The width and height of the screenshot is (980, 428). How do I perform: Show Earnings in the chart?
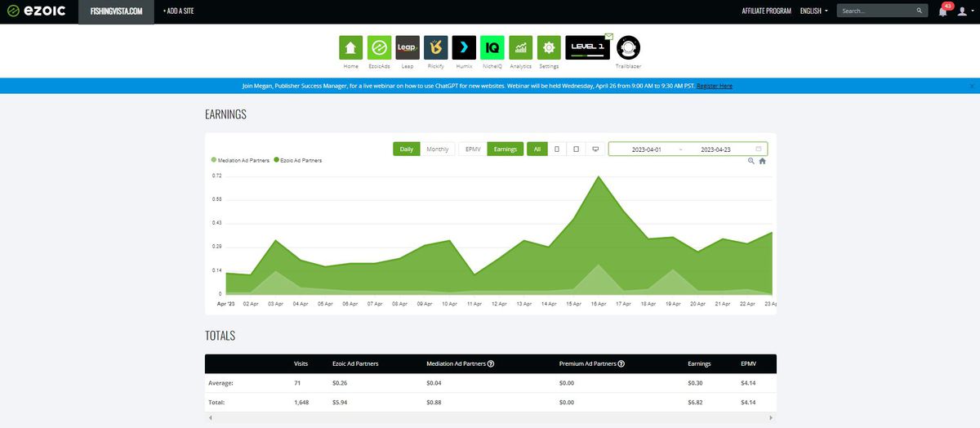[x=506, y=149]
